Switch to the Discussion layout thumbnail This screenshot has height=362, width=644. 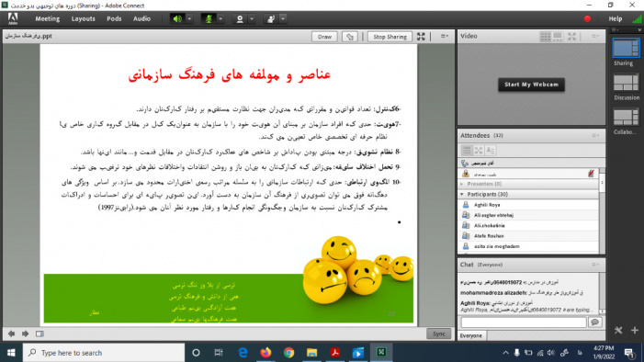coord(626,83)
